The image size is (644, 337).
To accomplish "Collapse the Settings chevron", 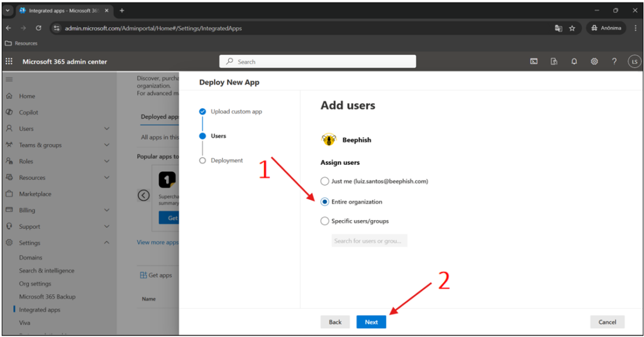I will 107,243.
